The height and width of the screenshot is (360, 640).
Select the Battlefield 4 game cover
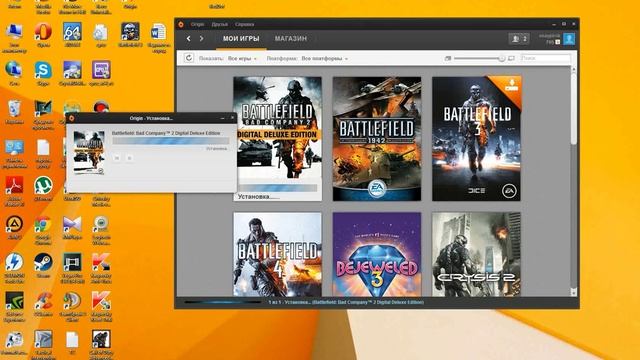(x=278, y=254)
